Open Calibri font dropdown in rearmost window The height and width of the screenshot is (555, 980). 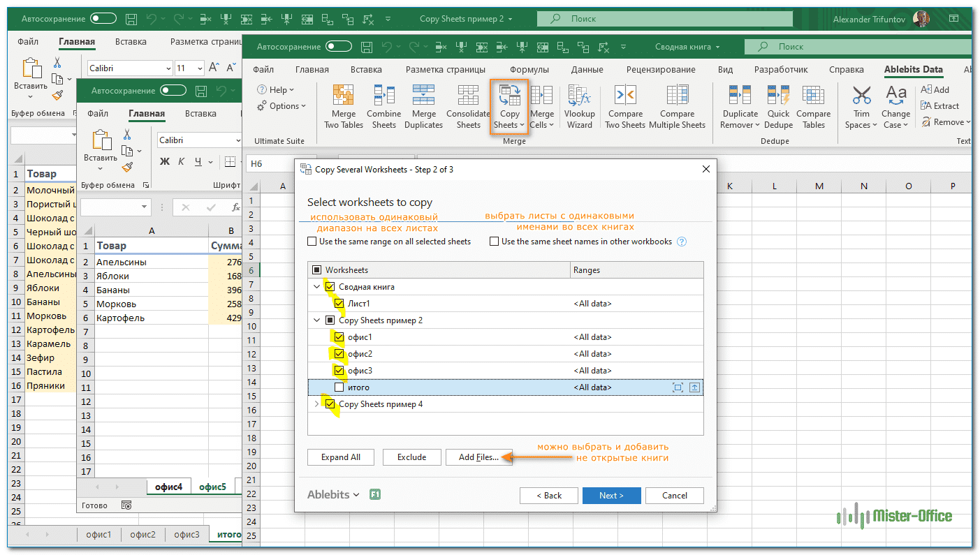pos(168,68)
